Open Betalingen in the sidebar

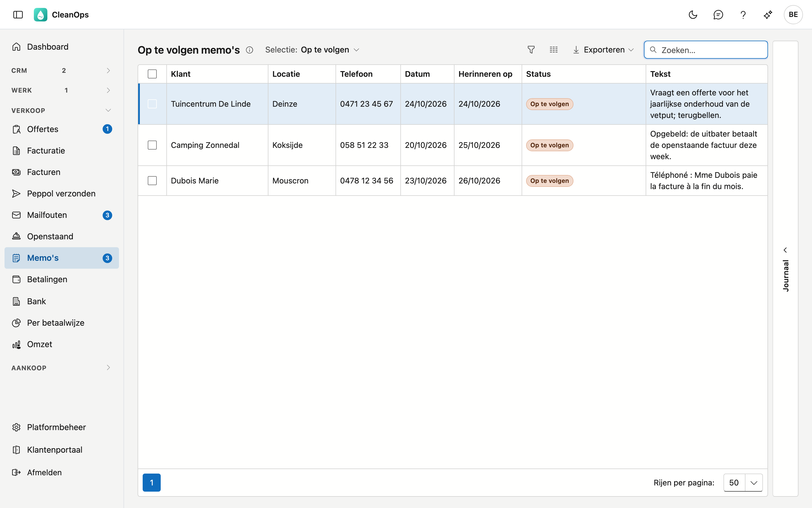click(62, 279)
